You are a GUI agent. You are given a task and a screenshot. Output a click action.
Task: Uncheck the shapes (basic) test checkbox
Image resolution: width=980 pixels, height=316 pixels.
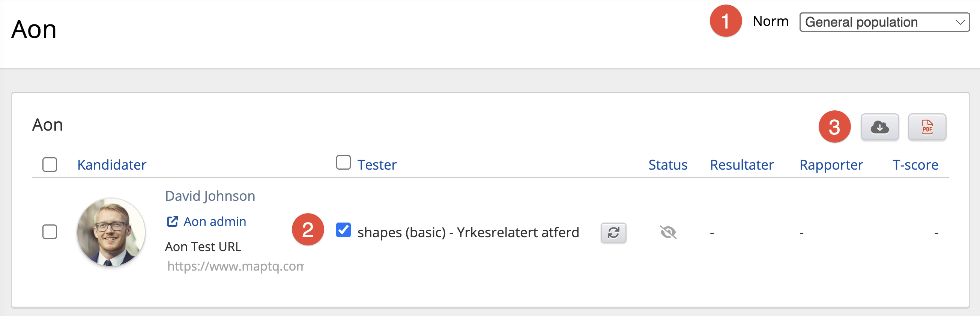[343, 230]
